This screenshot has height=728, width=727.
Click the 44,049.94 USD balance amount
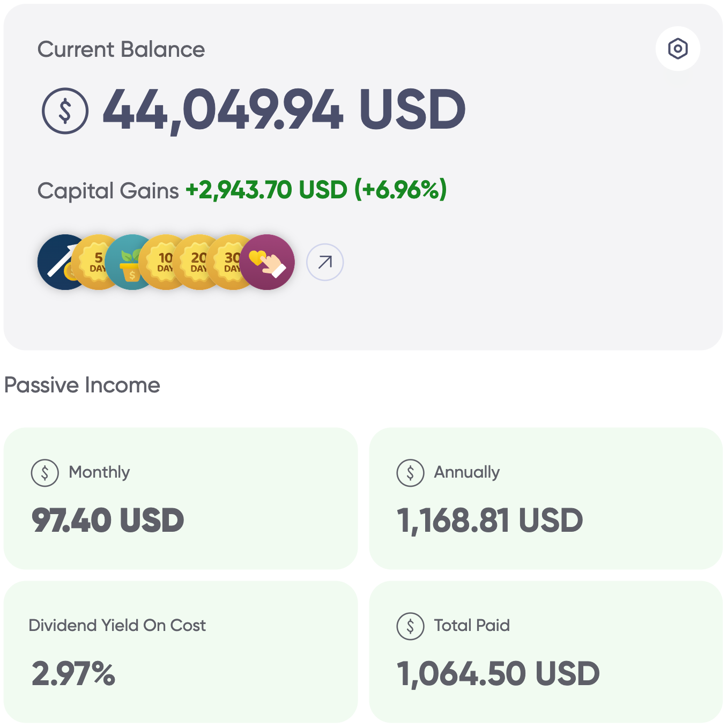coord(284,110)
